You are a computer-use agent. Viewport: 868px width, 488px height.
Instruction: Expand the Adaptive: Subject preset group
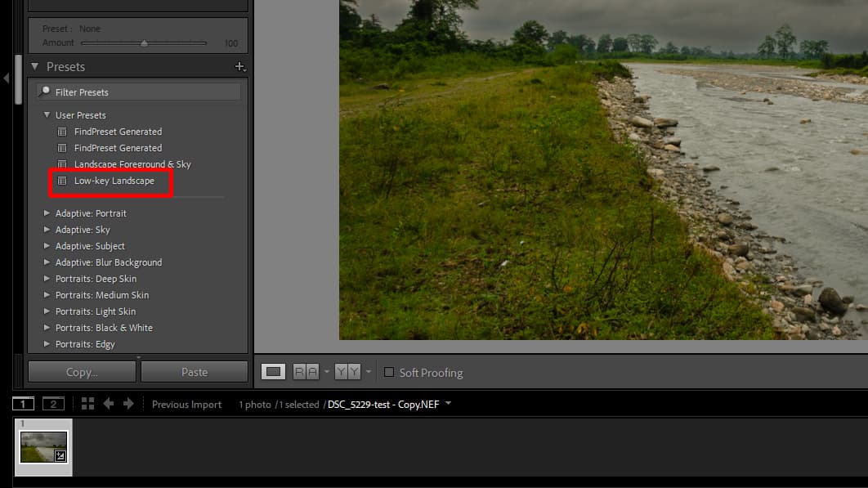[x=47, y=245]
